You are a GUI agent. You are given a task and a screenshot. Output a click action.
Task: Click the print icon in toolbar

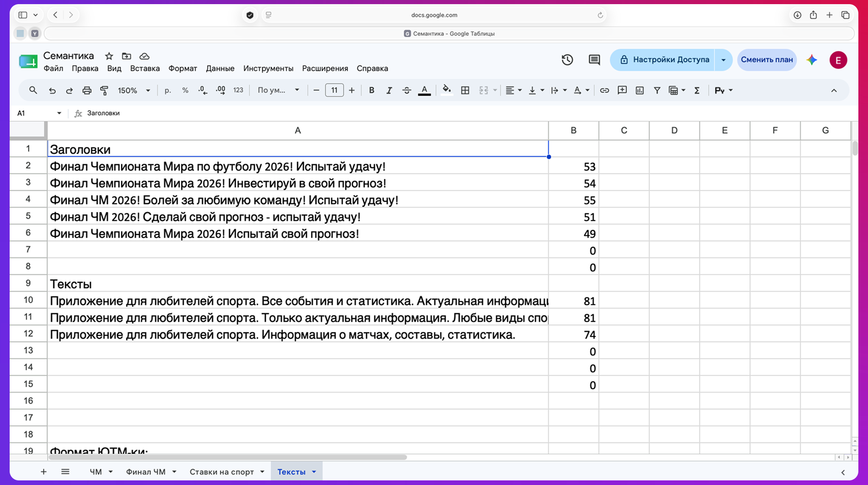[x=87, y=91]
